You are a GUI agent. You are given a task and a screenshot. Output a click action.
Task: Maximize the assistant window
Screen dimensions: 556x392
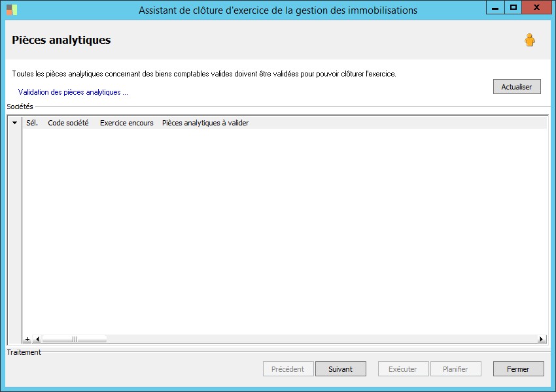513,7
